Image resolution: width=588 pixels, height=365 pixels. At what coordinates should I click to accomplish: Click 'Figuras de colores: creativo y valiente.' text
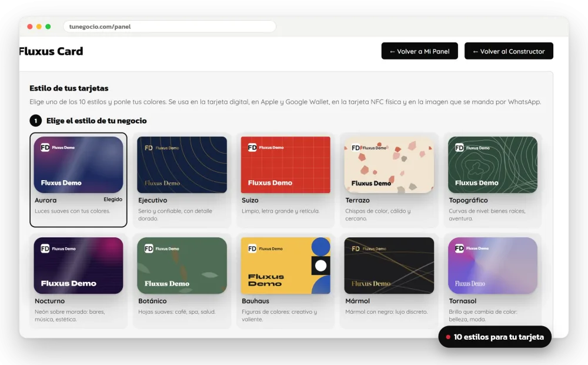279,316
